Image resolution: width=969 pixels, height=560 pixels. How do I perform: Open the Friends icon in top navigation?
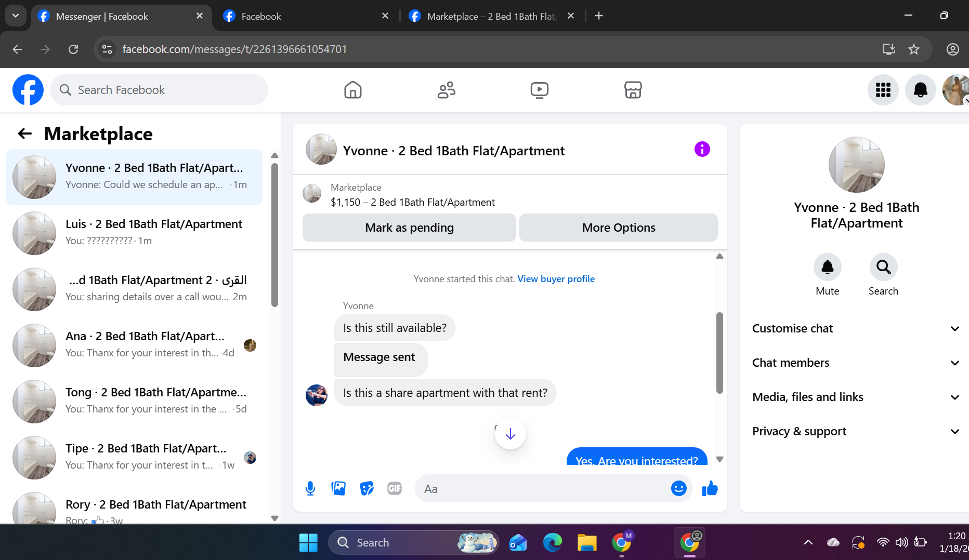[x=446, y=90]
